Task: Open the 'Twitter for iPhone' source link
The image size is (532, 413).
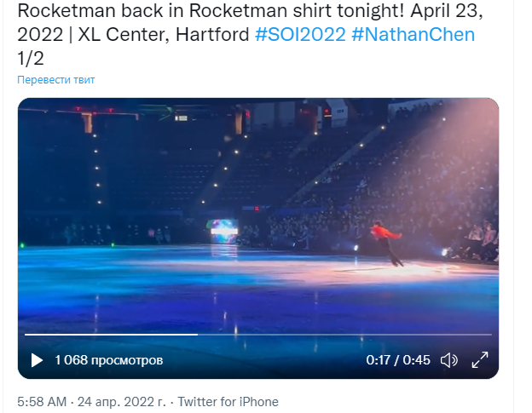Action: [228, 402]
